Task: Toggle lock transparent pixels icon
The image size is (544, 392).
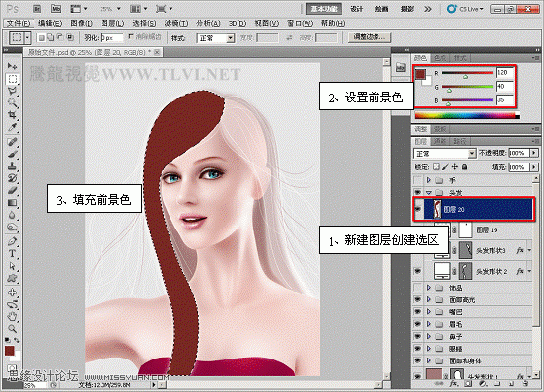Action: click(x=437, y=167)
